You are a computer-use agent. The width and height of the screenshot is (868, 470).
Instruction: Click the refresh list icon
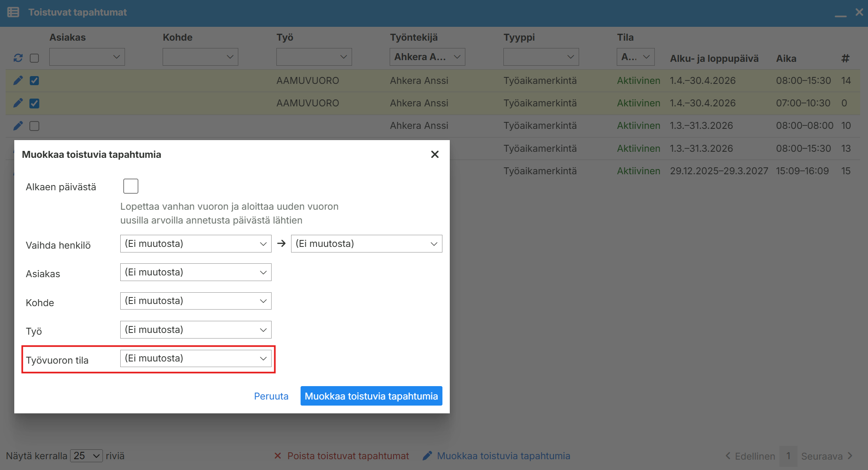(18, 58)
